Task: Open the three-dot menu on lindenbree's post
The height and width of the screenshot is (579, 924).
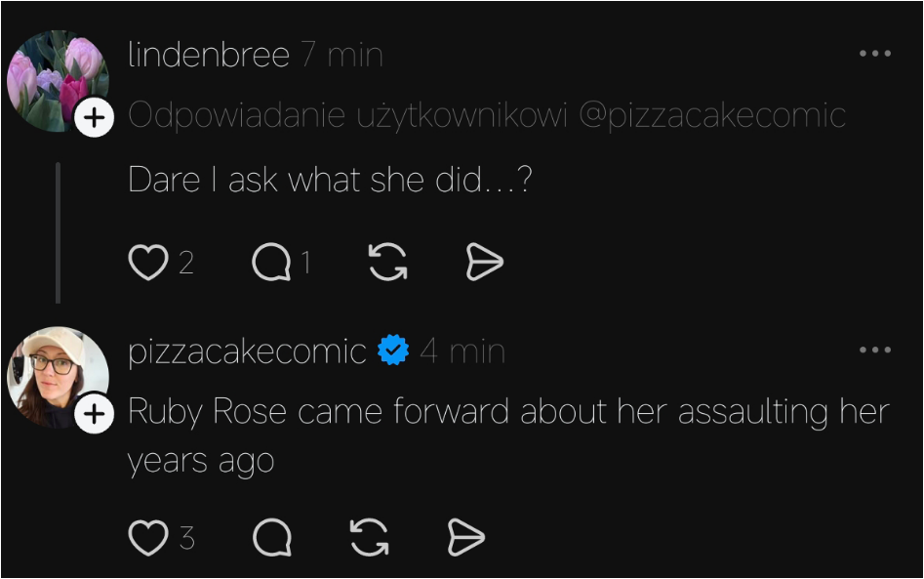Action: point(875,54)
